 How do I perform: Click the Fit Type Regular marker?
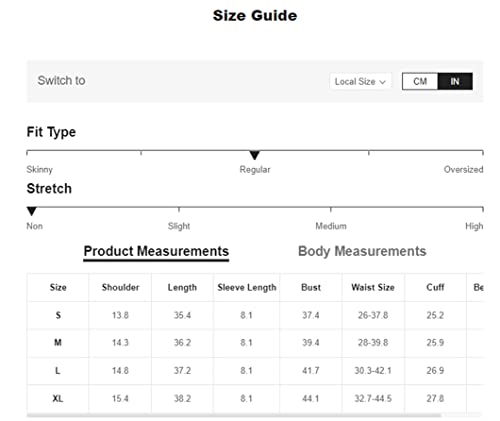coord(255,155)
